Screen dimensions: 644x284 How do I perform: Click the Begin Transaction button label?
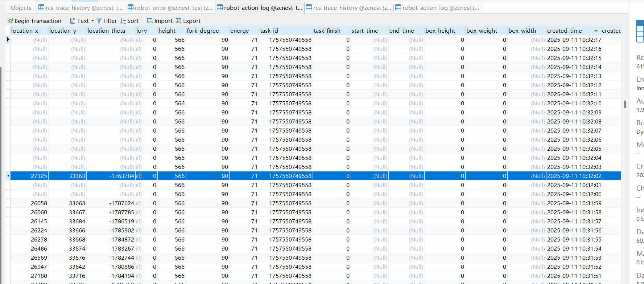click(38, 21)
